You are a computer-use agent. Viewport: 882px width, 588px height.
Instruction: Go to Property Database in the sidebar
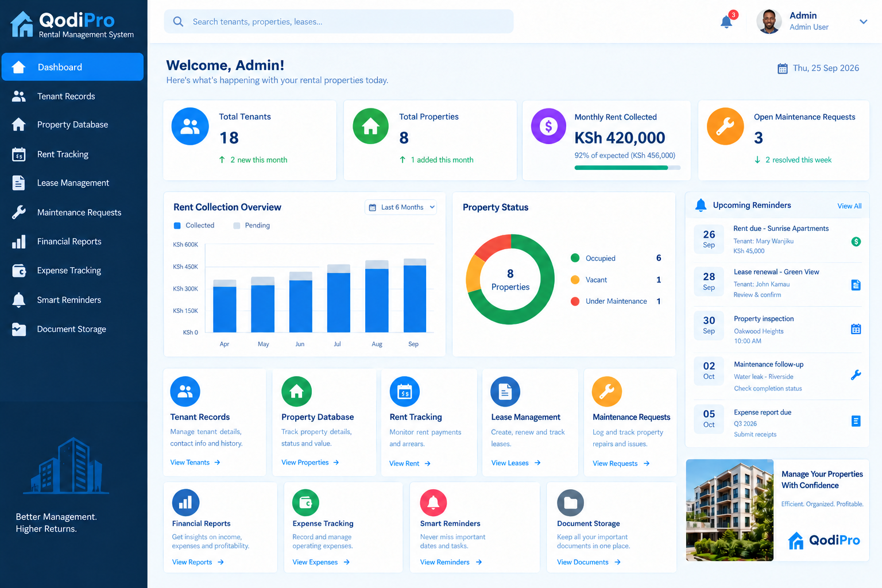(73, 125)
